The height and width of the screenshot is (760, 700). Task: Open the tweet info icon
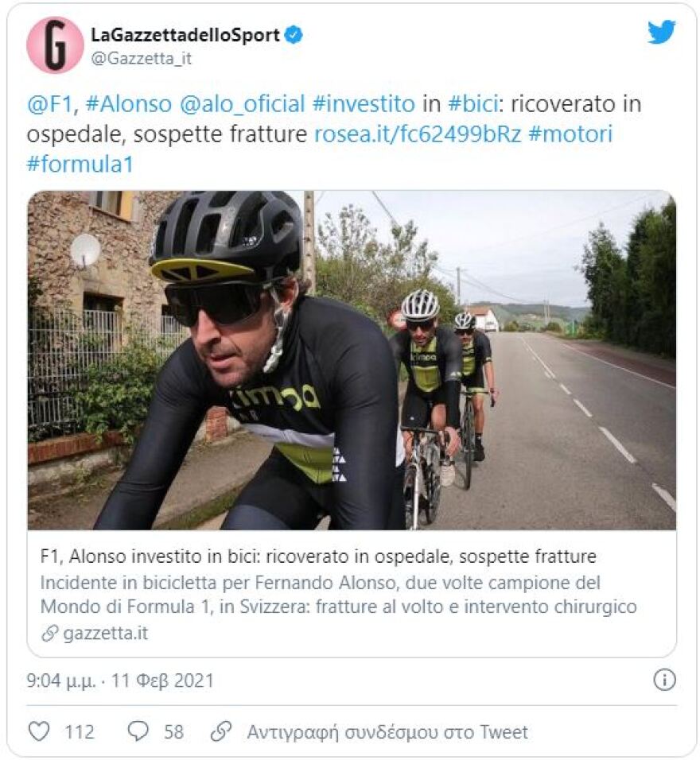click(x=664, y=680)
